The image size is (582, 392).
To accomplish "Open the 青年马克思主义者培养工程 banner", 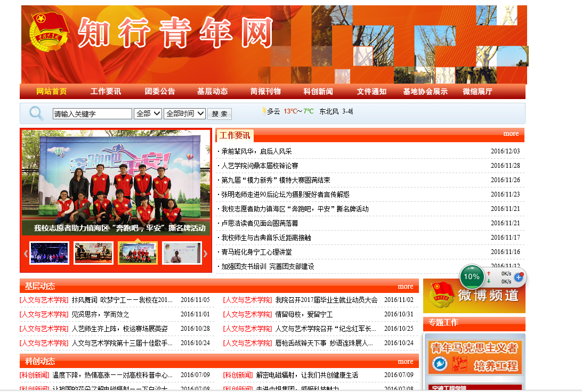I will point(474,356).
